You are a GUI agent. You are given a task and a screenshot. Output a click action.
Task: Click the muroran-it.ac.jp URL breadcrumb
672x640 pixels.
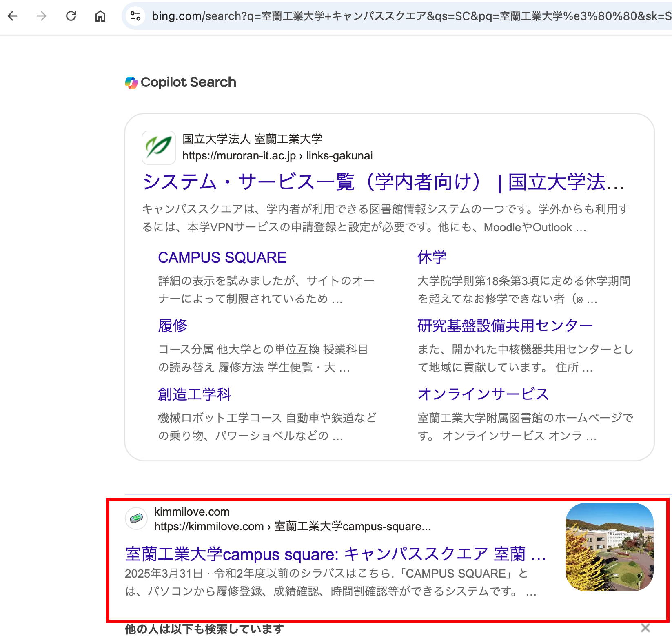[277, 156]
